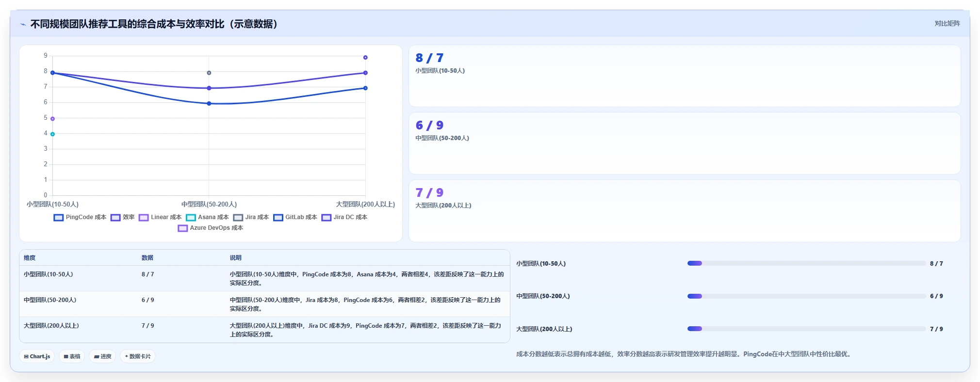
Task: Click the 6 / 9 value in the table
Action: click(x=148, y=300)
